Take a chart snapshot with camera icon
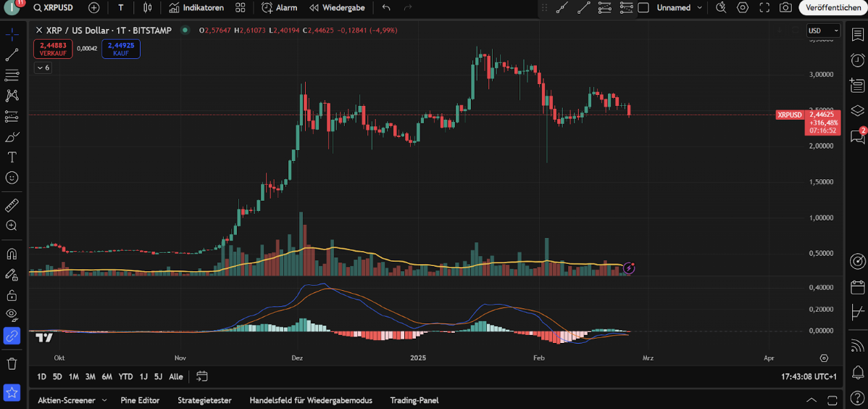868x409 pixels. click(785, 7)
